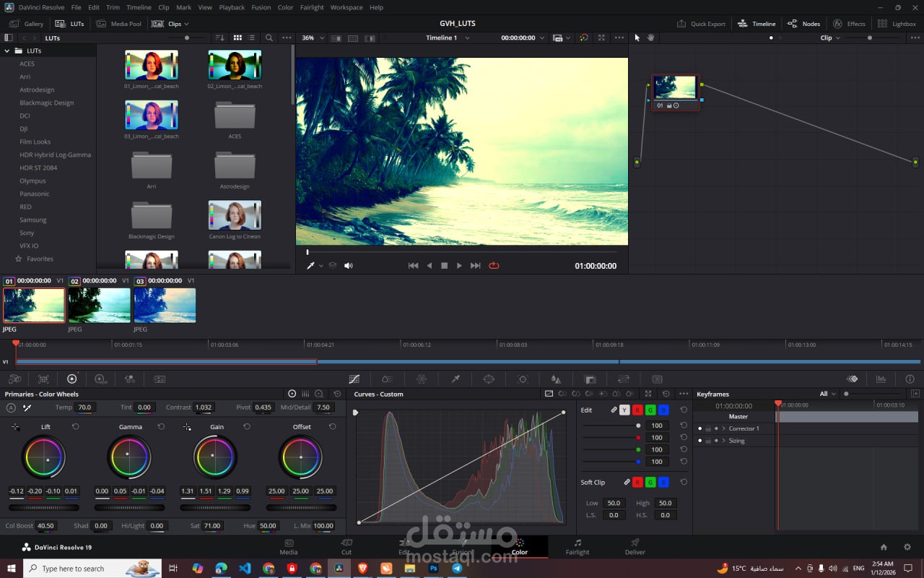This screenshot has width=924, height=578.
Task: Open the Fusion menu in menu bar
Action: click(x=261, y=7)
